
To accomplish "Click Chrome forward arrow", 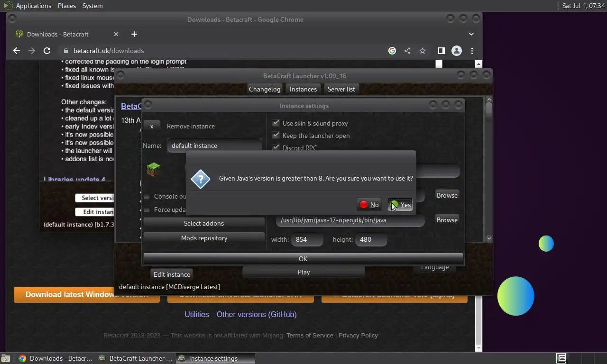I will (32, 51).
